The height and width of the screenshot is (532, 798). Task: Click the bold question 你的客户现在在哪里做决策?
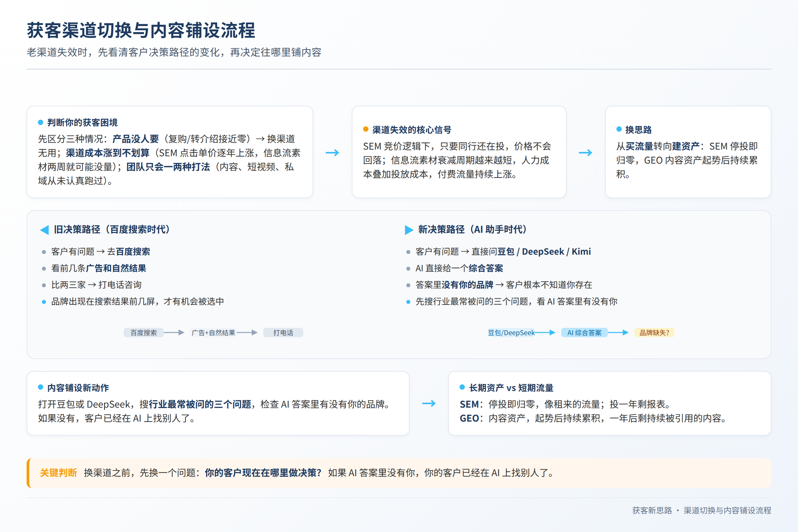[263, 472]
